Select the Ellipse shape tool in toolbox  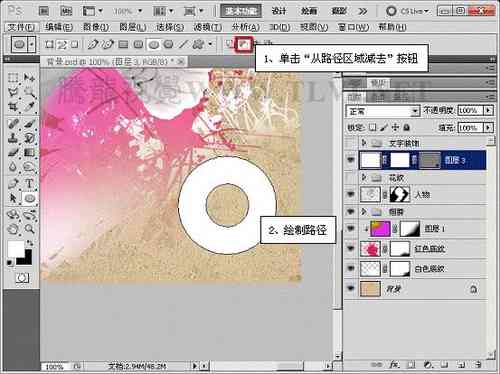[29, 198]
